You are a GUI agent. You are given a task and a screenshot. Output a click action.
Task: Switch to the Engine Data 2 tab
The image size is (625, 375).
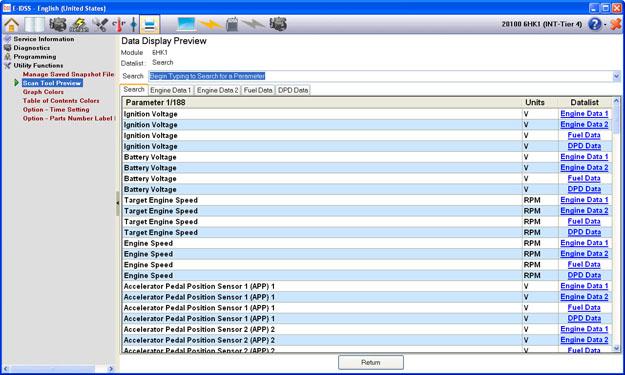pos(218,90)
